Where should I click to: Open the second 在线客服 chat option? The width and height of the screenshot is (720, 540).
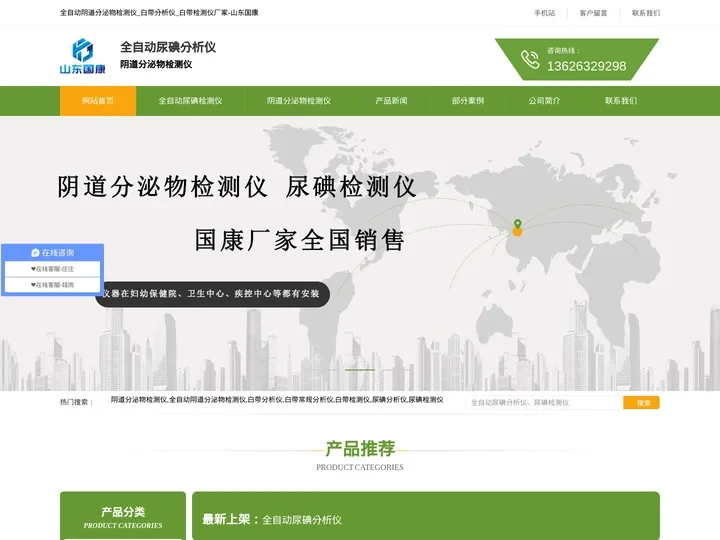[x=52, y=285]
